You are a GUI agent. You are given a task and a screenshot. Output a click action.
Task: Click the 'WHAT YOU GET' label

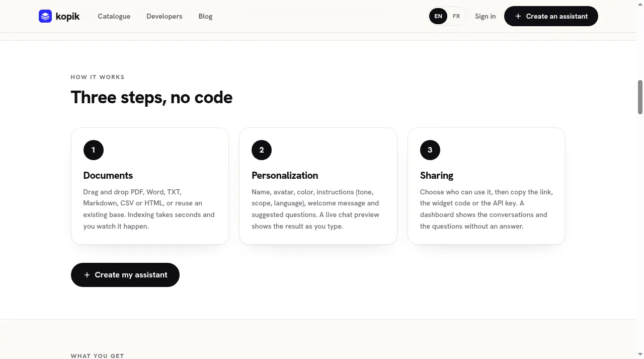(97, 356)
